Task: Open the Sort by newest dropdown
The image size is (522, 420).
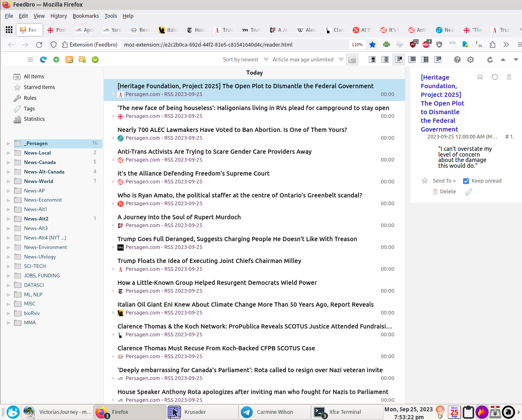Action: (245, 60)
